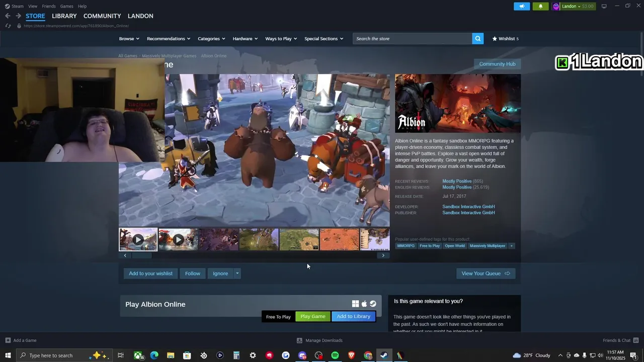Viewport: 644px width, 362px height.
Task: Click the Manage Downloads icon
Action: (299, 340)
